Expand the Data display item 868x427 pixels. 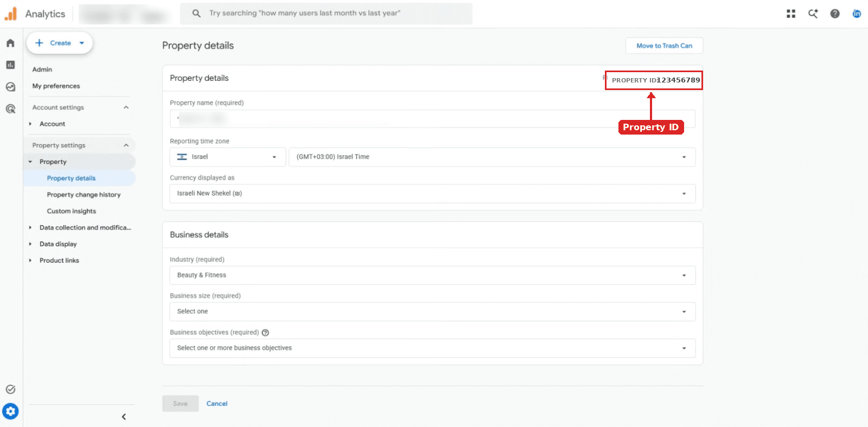(30, 244)
